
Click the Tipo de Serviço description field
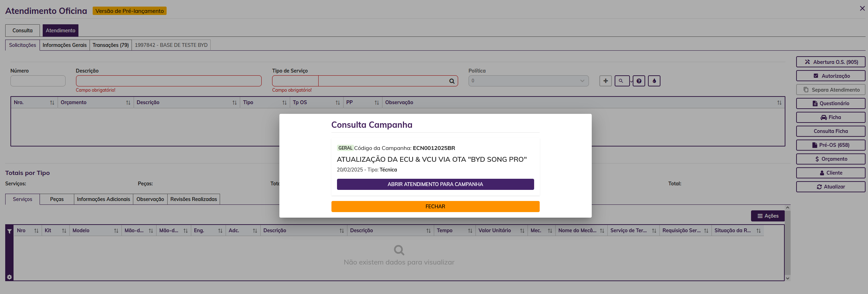383,81
